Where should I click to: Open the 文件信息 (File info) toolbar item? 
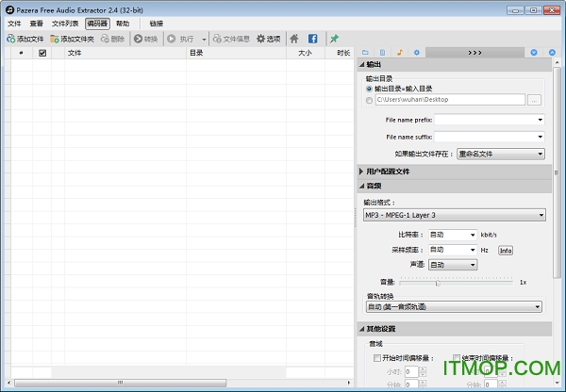(x=231, y=39)
